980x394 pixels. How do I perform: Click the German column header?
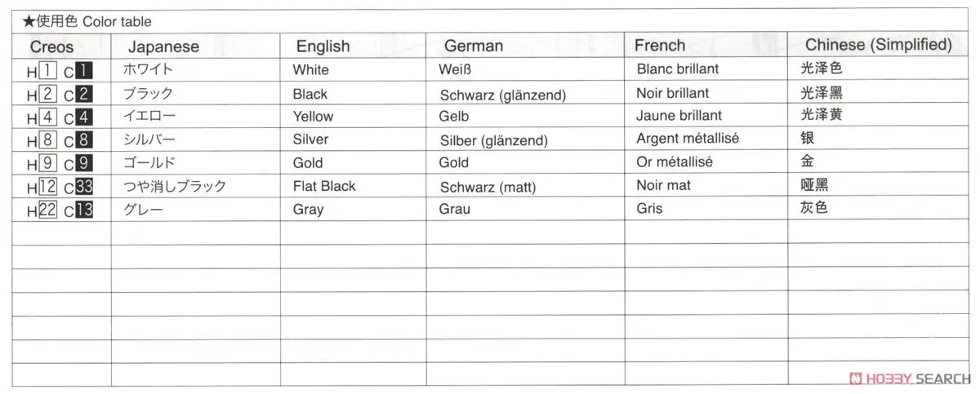tap(474, 46)
